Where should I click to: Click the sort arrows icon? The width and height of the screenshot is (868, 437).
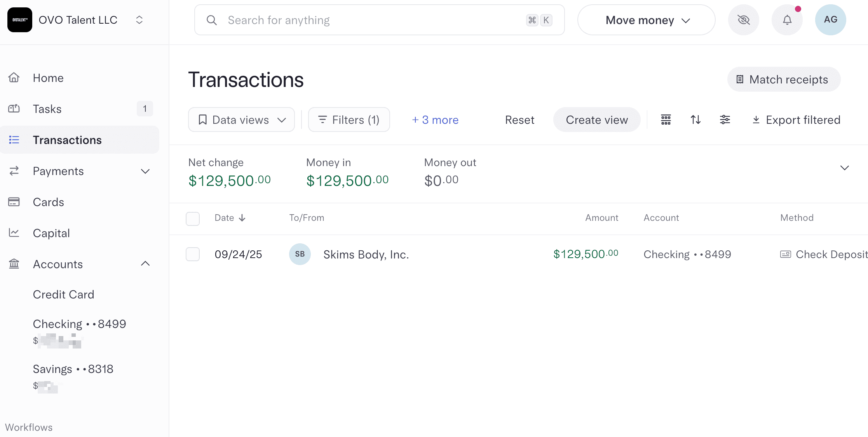point(695,120)
